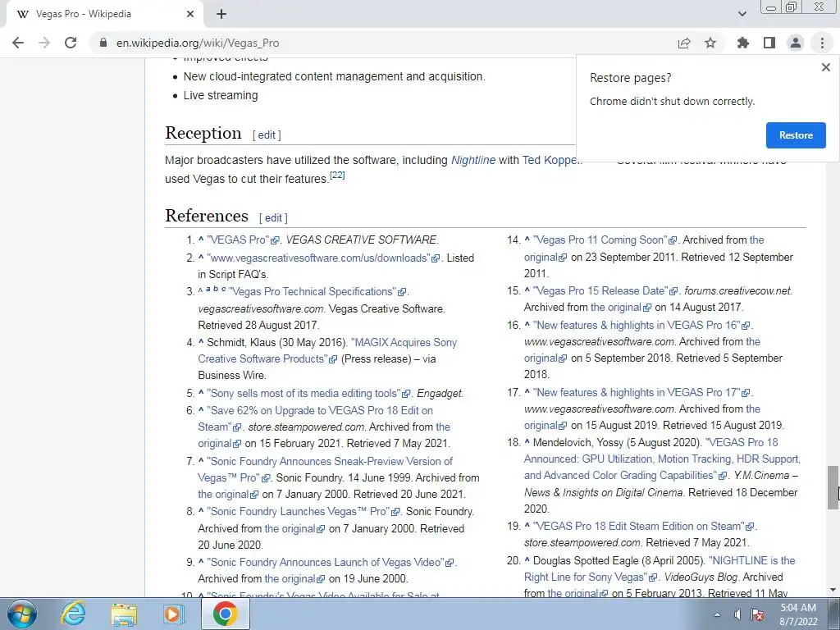
Task: Open the tab search dropdown chevron
Action: coord(742,14)
